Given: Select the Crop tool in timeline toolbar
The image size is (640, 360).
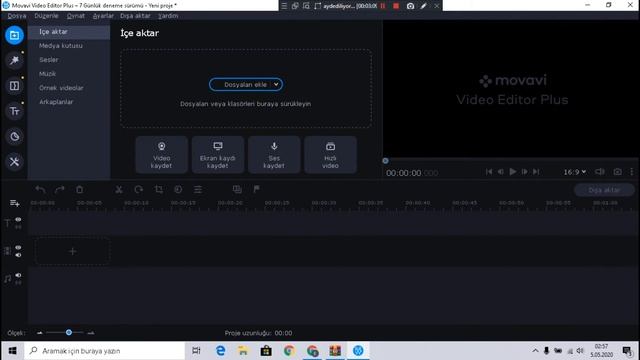Looking at the screenshot, I should pyautogui.click(x=158, y=189).
